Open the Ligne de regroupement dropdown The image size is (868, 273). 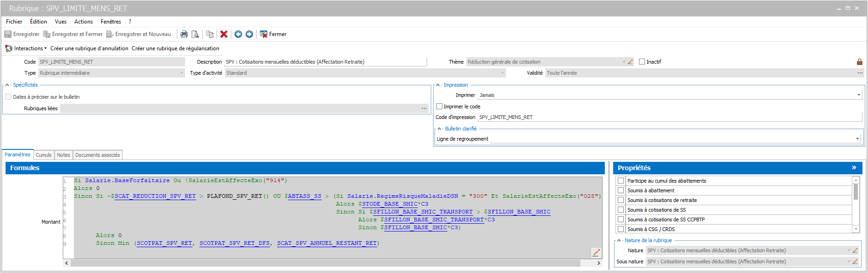857,139
